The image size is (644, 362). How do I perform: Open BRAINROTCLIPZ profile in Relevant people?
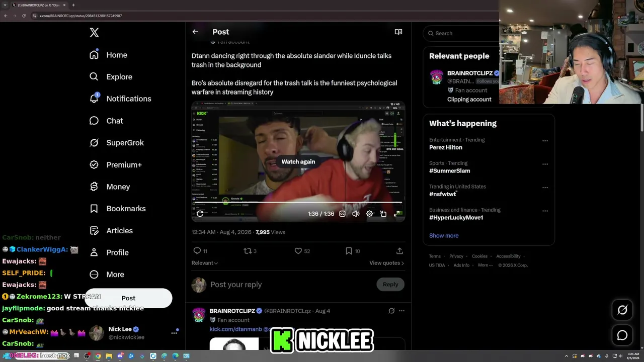pyautogui.click(x=470, y=73)
